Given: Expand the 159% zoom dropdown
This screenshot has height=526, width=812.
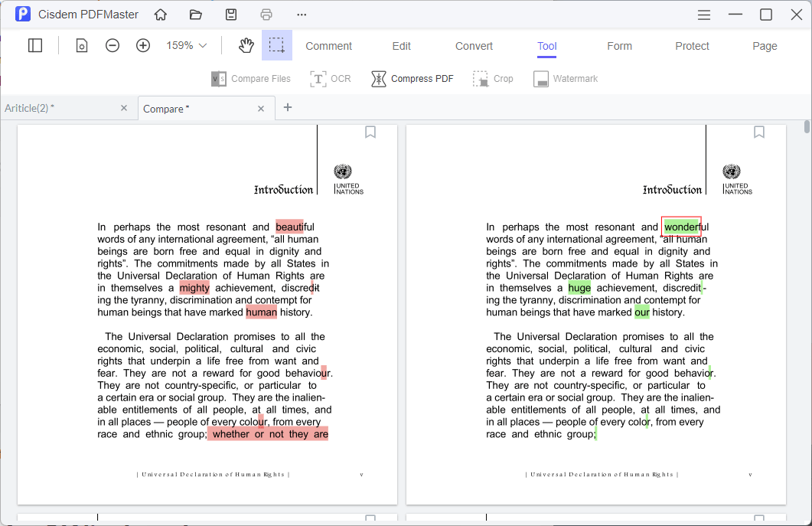Looking at the screenshot, I should tap(187, 46).
